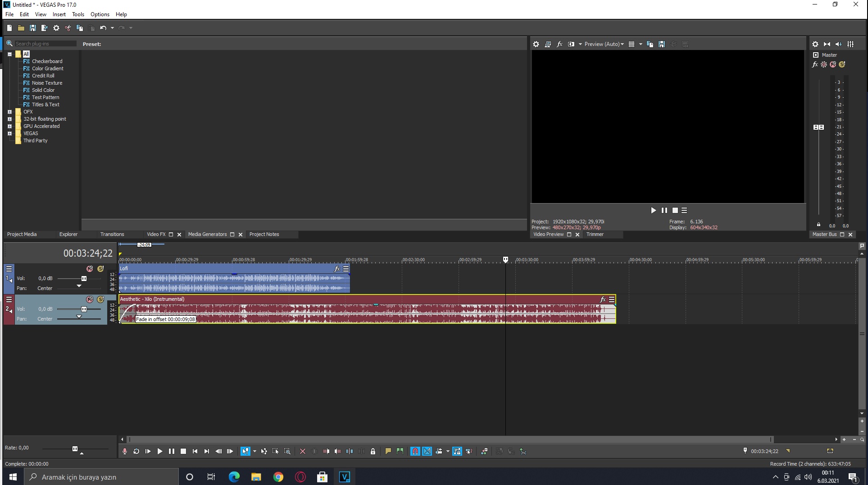Open Video Output FX in preview toolbar

pos(559,44)
